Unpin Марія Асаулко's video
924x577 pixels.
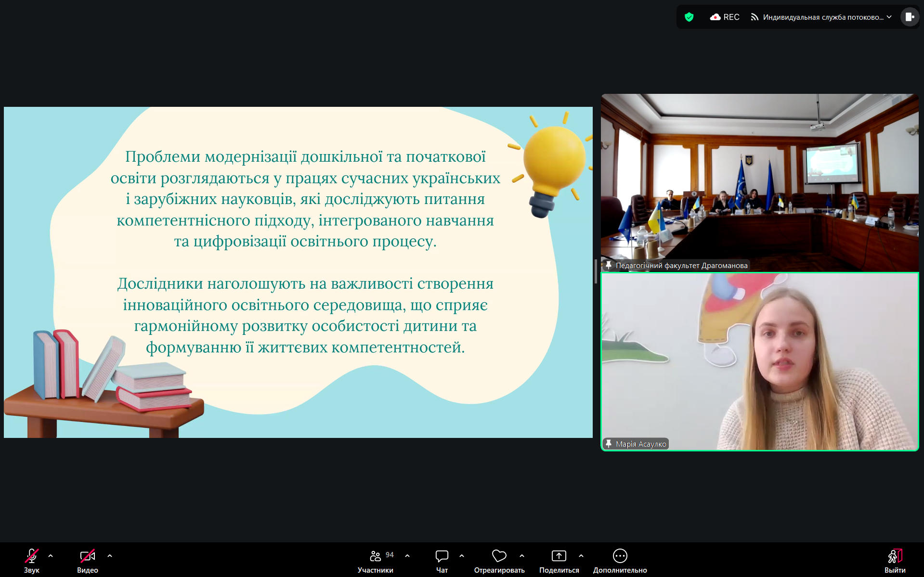coord(609,443)
